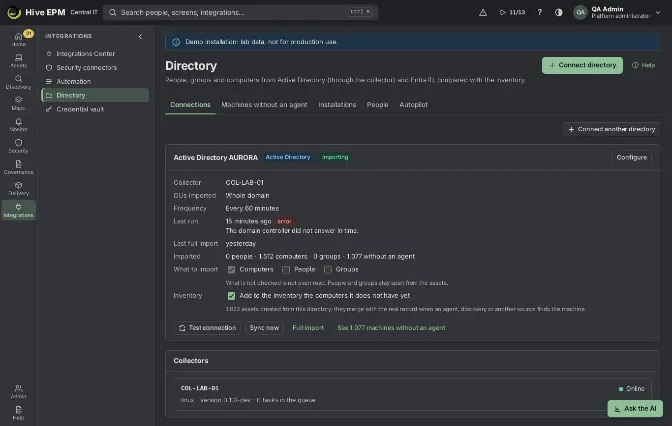Click the green Connect directory button

pos(582,65)
